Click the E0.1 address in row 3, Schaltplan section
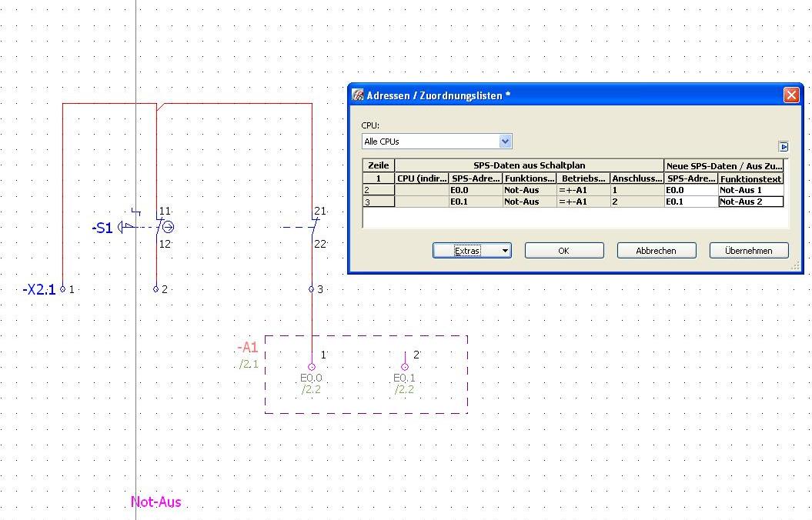The width and height of the screenshot is (812, 520). point(476,202)
